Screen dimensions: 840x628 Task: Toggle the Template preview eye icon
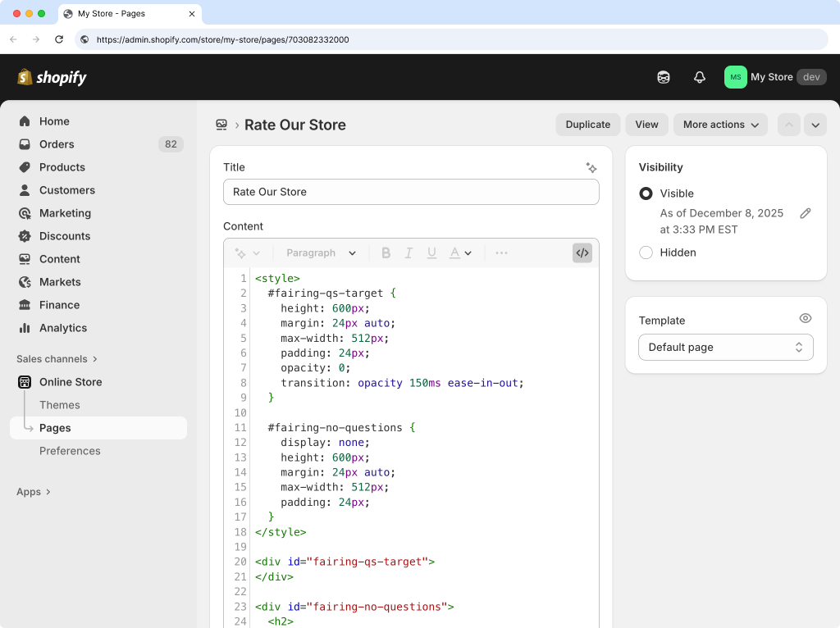tap(805, 318)
